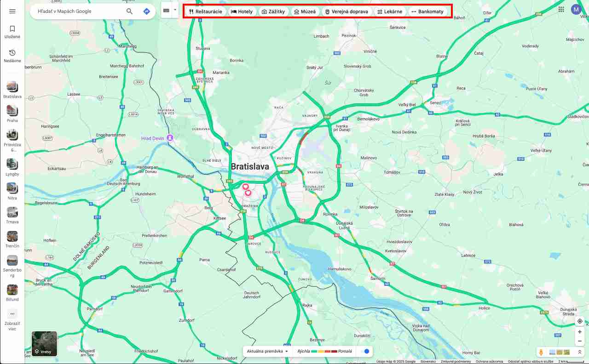The width and height of the screenshot is (589, 364).
Task: Open recent place Sønderborg
Action: coord(12,266)
